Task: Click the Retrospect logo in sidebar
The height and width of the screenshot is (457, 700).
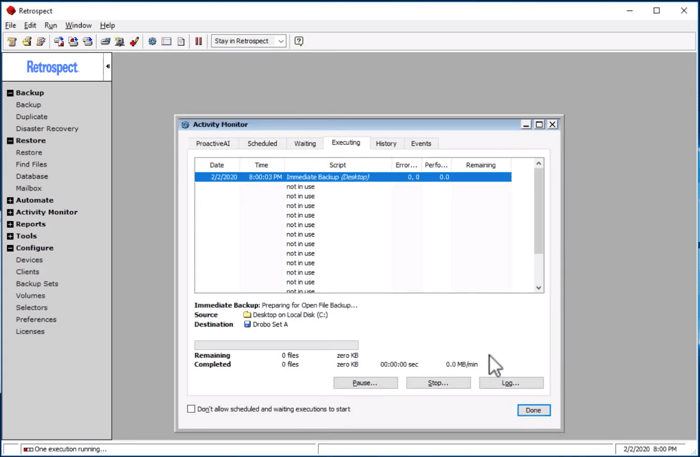Action: (x=52, y=67)
